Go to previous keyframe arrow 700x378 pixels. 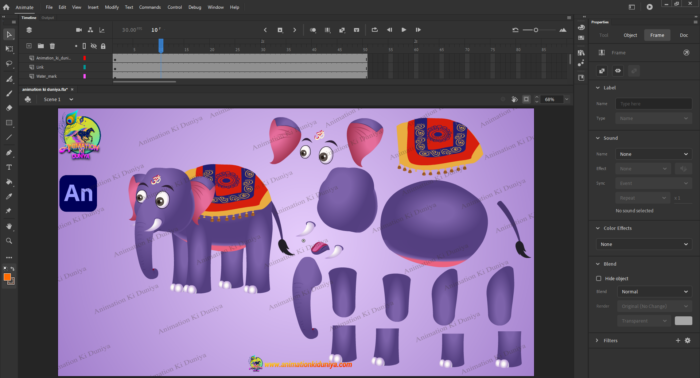coord(265,30)
